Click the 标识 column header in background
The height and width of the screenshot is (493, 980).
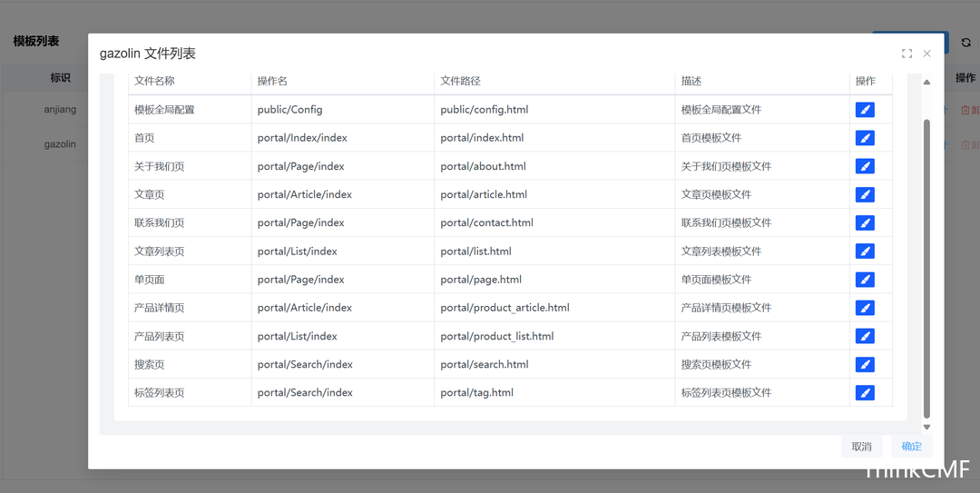[61, 78]
